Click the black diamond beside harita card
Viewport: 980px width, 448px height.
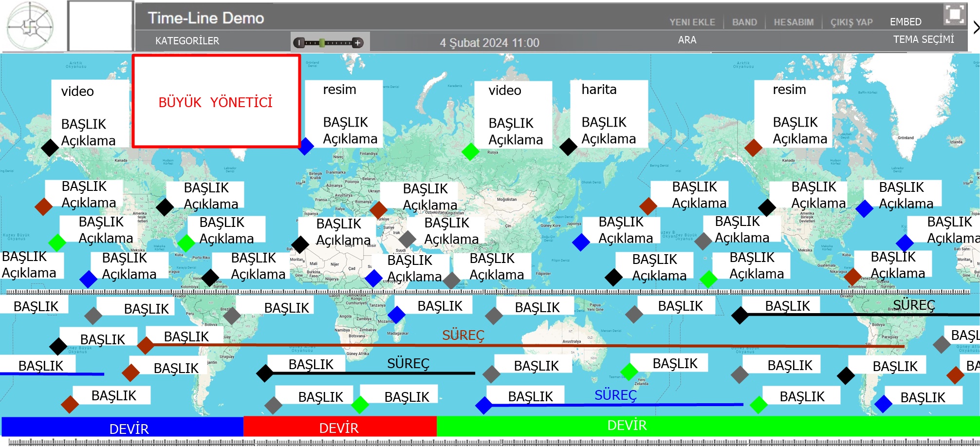tap(568, 147)
